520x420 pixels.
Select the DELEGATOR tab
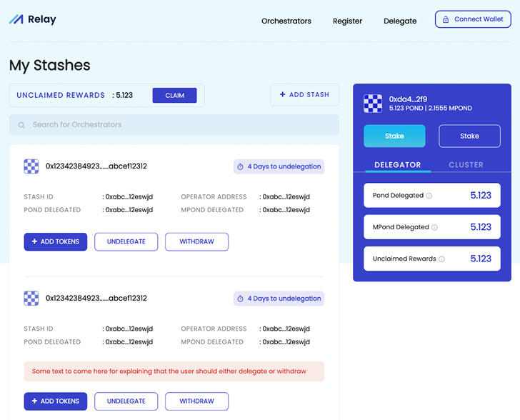coord(397,165)
